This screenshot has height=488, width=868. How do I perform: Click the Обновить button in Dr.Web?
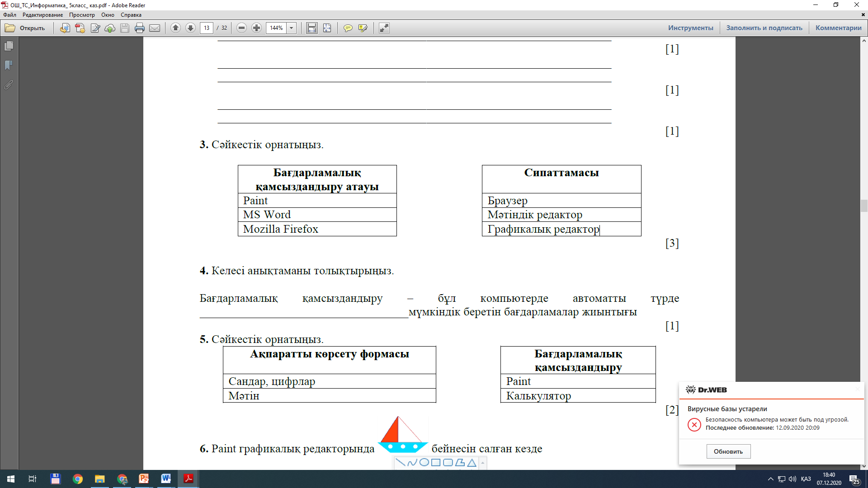coord(728,451)
